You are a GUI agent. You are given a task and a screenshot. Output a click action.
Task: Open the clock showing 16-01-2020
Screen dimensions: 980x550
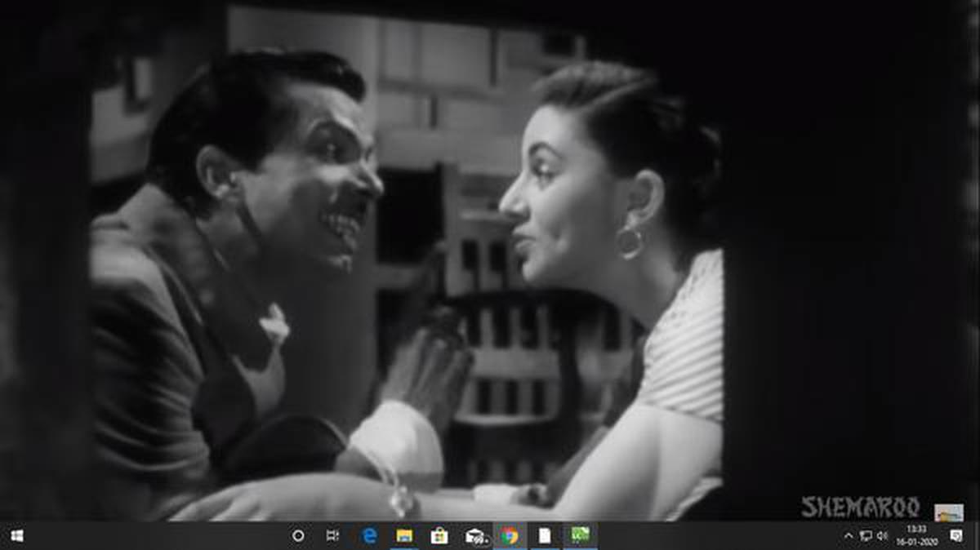click(x=919, y=536)
